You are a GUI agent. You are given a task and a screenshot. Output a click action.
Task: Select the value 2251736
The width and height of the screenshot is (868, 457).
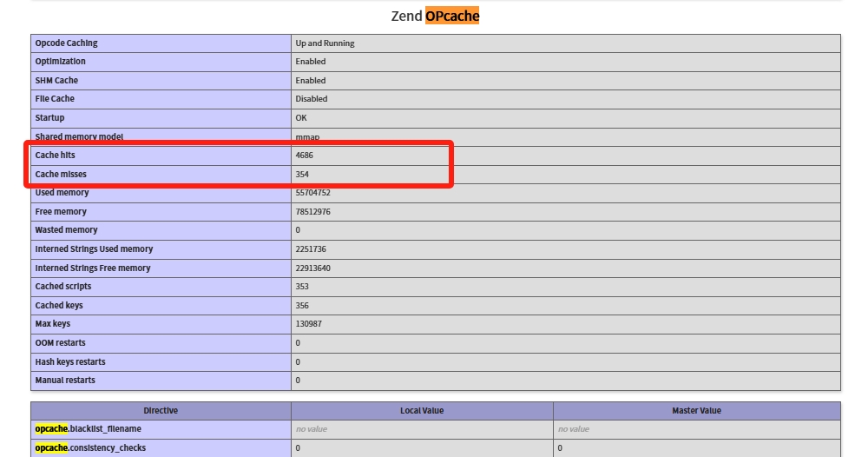coord(311,248)
